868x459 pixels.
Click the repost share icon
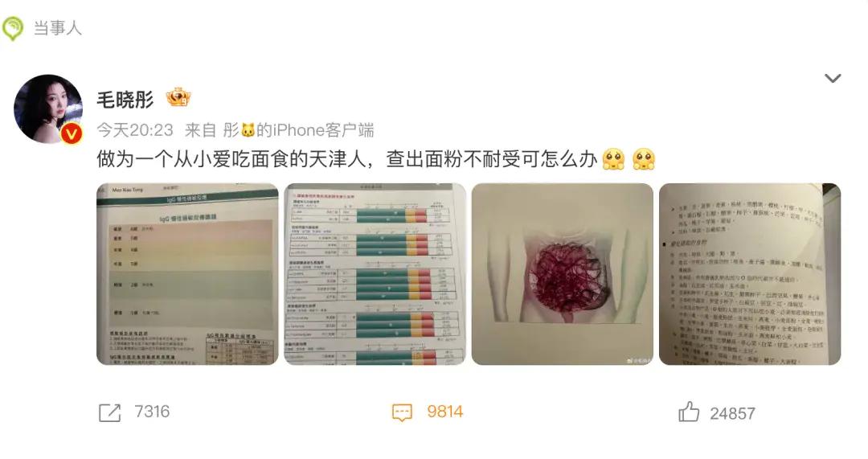[109, 412]
